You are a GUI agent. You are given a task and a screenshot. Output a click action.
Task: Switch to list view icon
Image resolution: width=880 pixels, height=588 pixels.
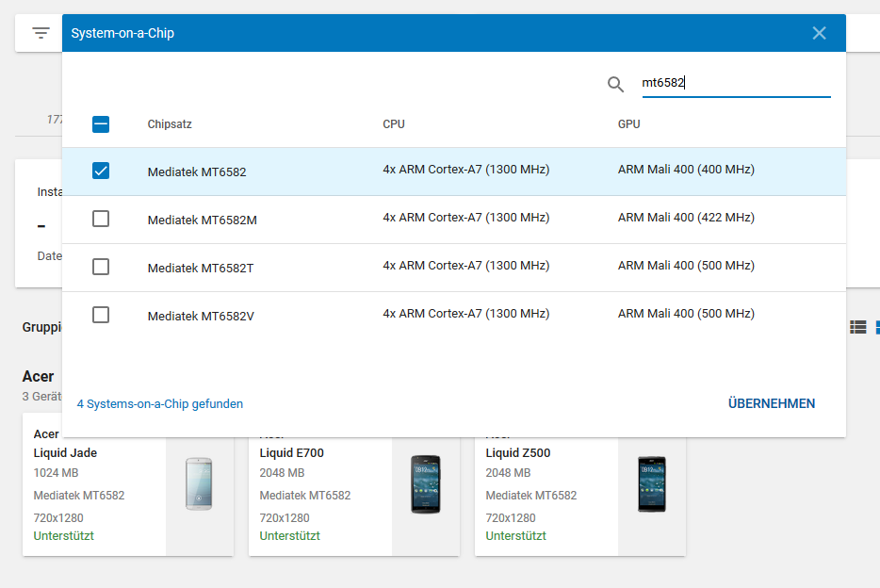click(858, 327)
